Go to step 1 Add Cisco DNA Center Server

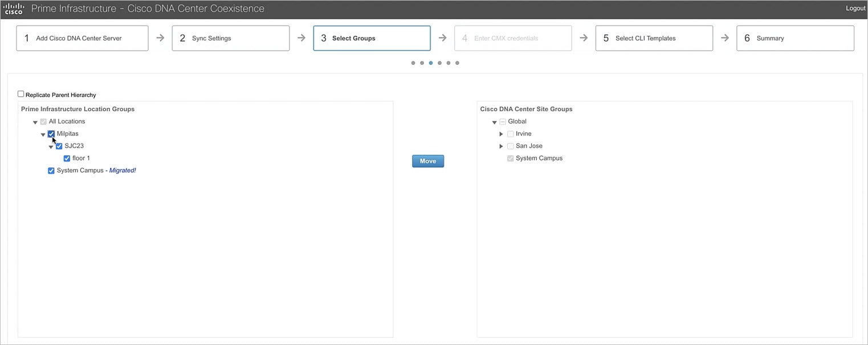82,38
